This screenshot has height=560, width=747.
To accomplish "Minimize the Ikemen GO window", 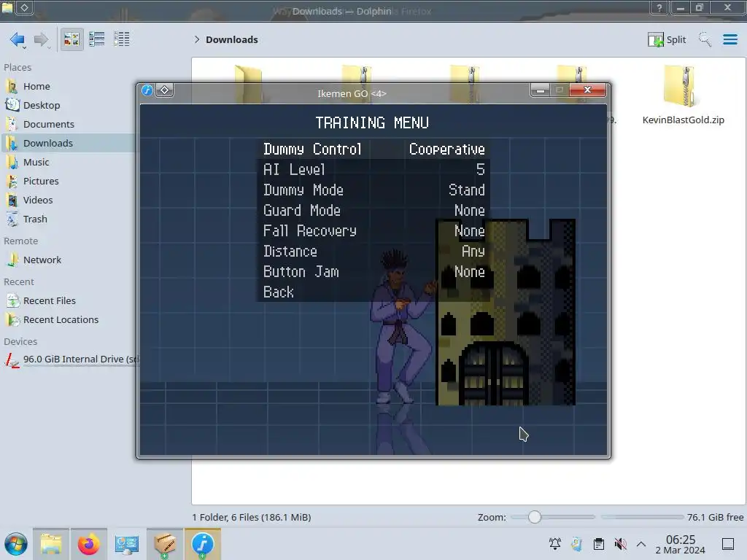I will [x=541, y=90].
